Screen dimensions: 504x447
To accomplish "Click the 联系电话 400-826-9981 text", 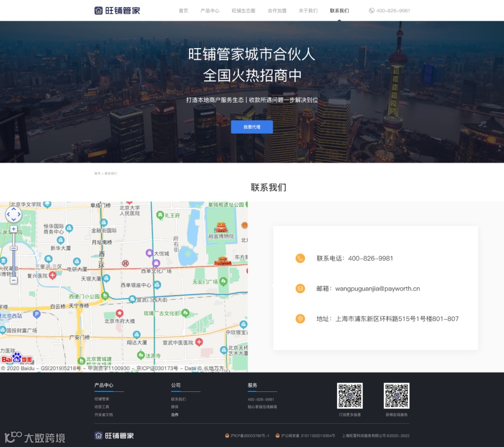I will tap(355, 258).
